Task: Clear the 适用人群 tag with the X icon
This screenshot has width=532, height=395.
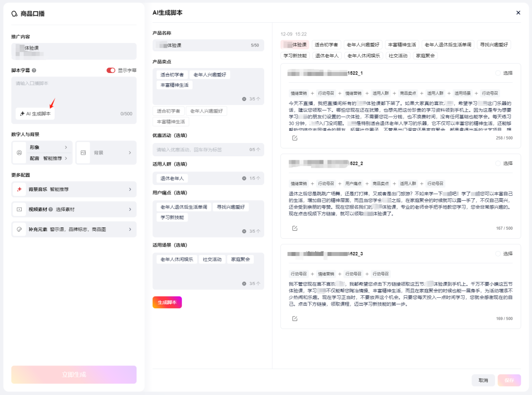Action: click(x=244, y=179)
